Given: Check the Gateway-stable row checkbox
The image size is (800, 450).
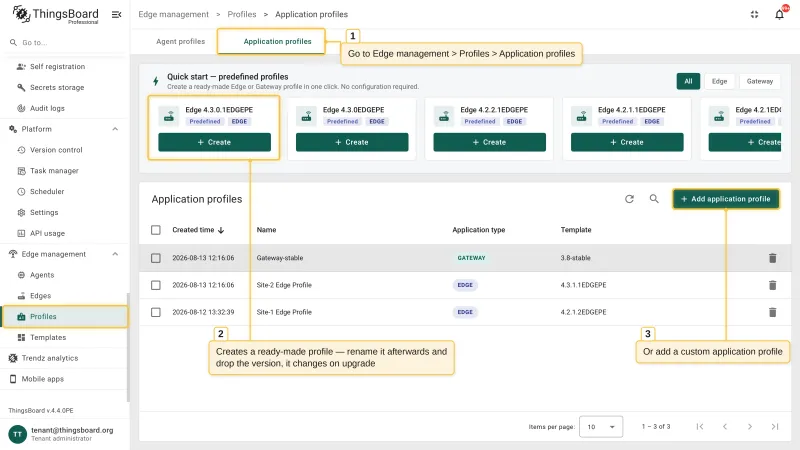Looking at the screenshot, I should pos(156,258).
